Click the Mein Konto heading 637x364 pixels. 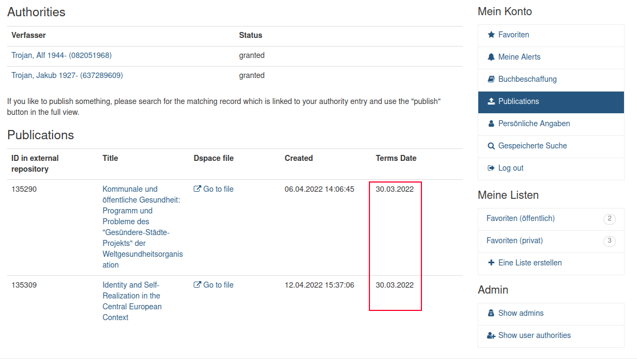click(505, 11)
